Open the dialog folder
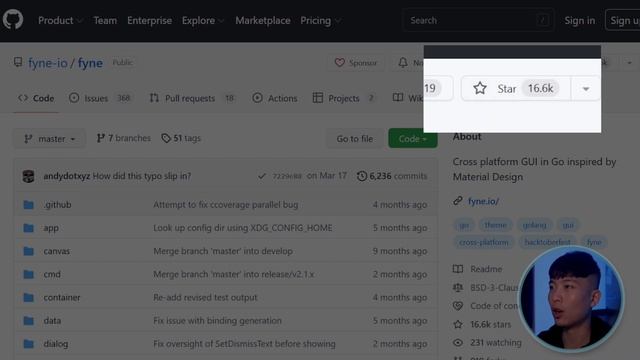The width and height of the screenshot is (640, 360). pyautogui.click(x=56, y=344)
